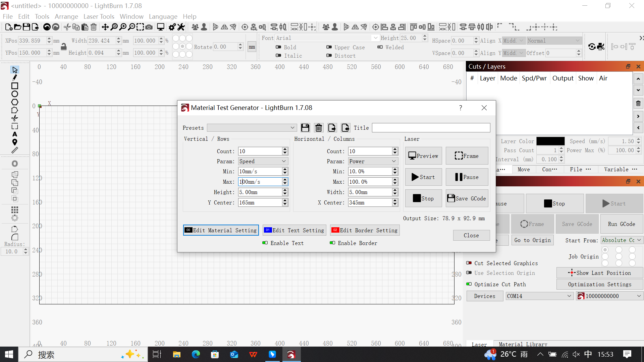This screenshot has height=362, width=644.
Task: Click the Windows Start button
Action: tap(9, 354)
